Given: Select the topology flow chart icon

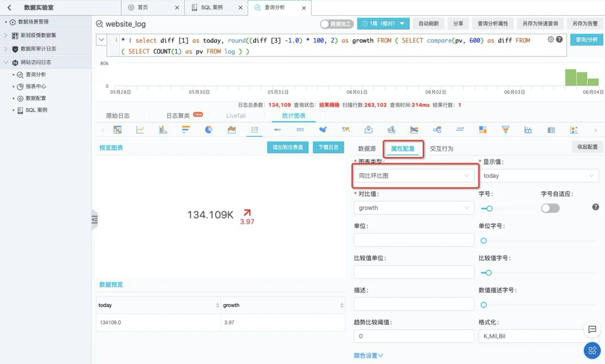Looking at the screenshot, I should click(437, 130).
